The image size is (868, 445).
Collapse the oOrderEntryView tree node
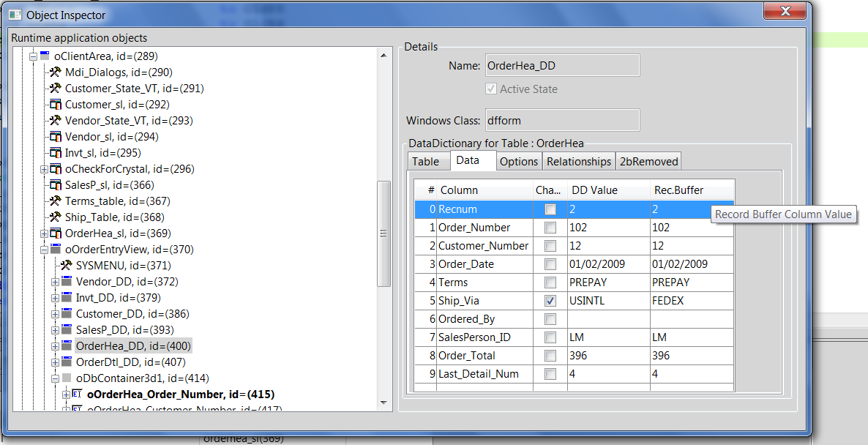pyautogui.click(x=44, y=250)
